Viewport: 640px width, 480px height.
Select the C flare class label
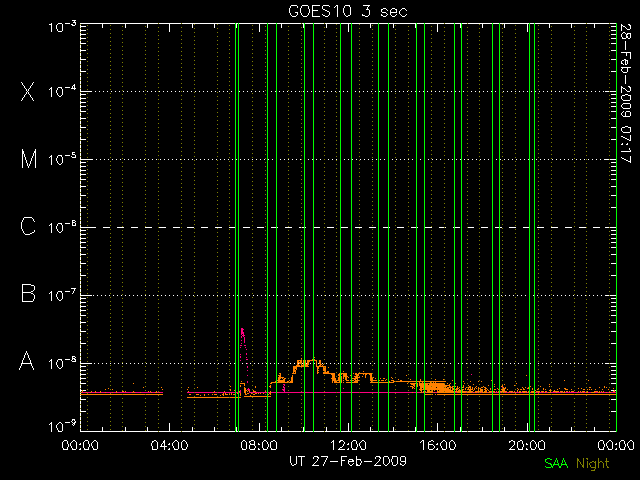click(x=28, y=226)
